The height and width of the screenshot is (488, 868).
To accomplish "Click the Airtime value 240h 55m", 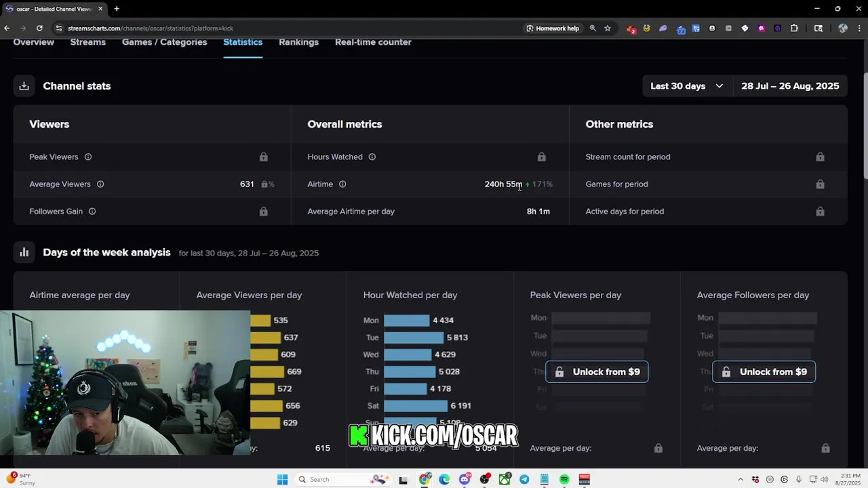I will tap(503, 184).
